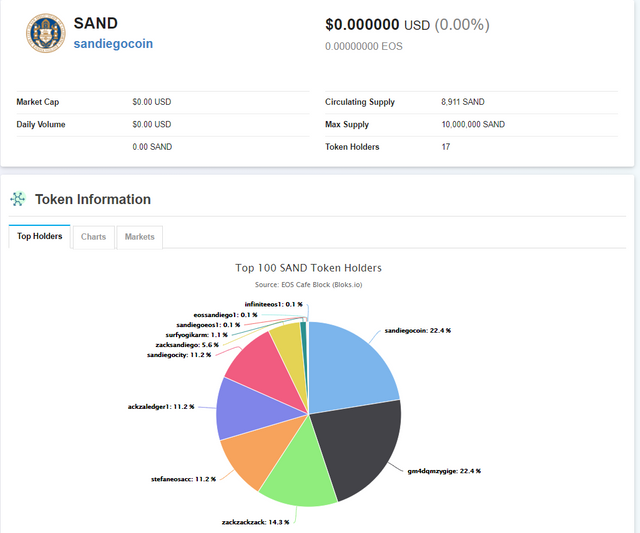Viewport: 640px width, 533px height.
Task: Click the Daily Volume label
Action: [x=41, y=124]
